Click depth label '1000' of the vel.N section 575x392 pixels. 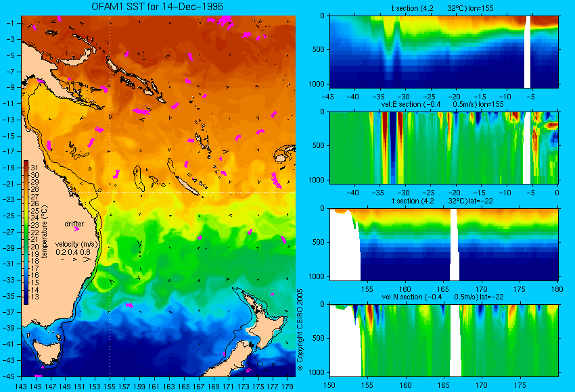tap(317, 372)
